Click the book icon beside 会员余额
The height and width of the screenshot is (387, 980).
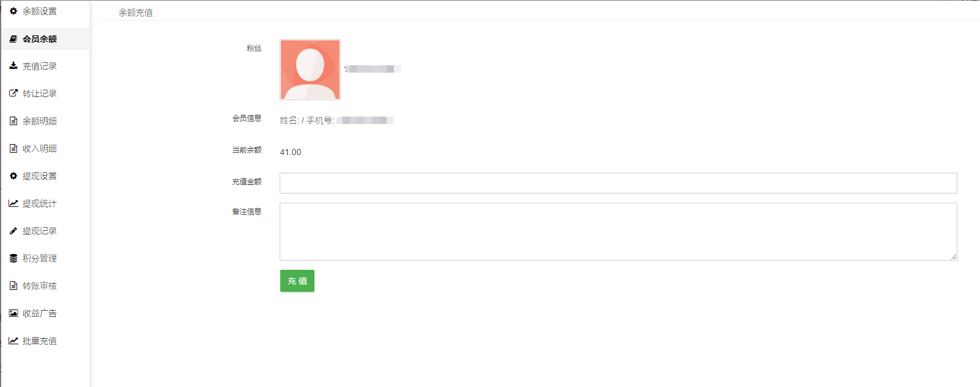coord(13,38)
